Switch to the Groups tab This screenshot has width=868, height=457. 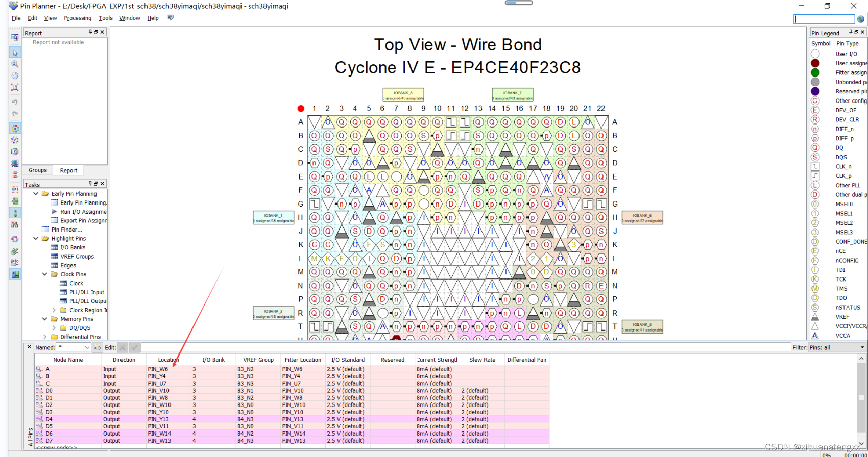[38, 170]
